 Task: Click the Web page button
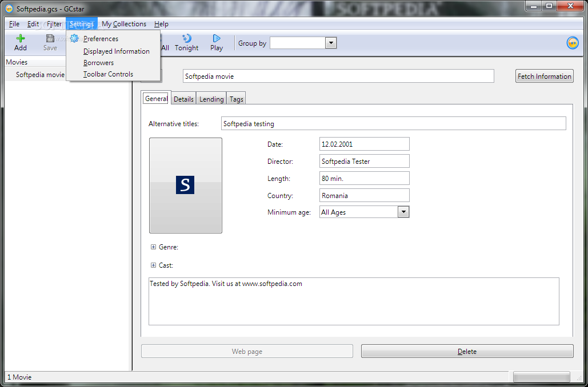[247, 352]
